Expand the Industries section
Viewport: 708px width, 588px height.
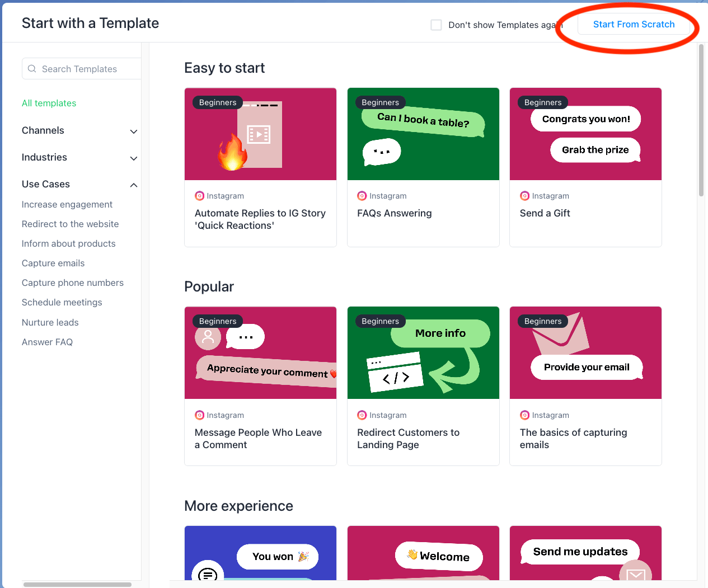click(79, 157)
